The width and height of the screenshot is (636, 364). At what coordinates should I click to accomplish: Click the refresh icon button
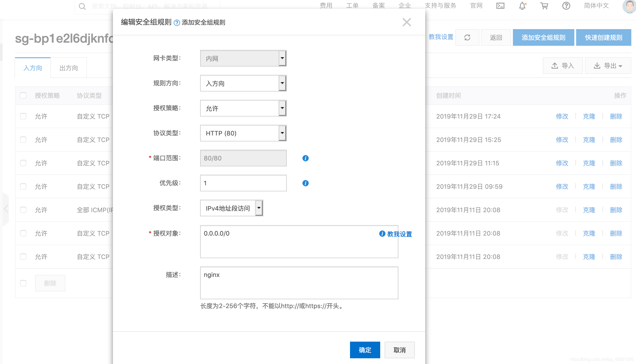(x=467, y=38)
